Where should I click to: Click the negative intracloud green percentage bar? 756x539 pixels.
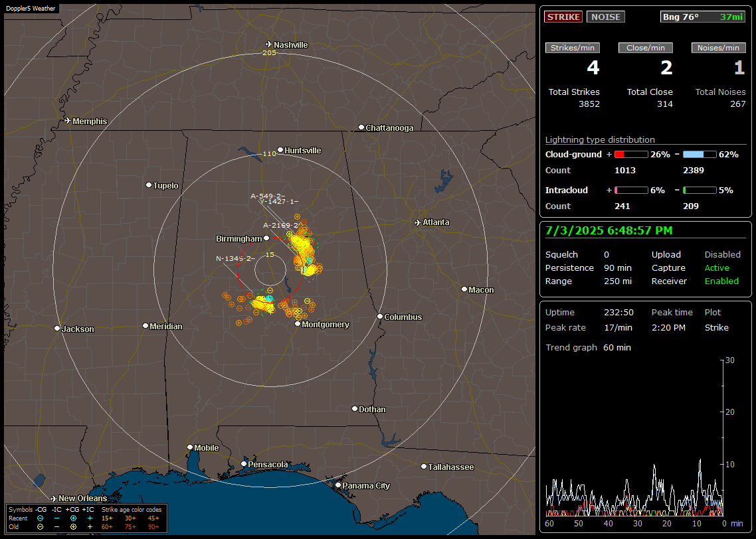pos(700,191)
